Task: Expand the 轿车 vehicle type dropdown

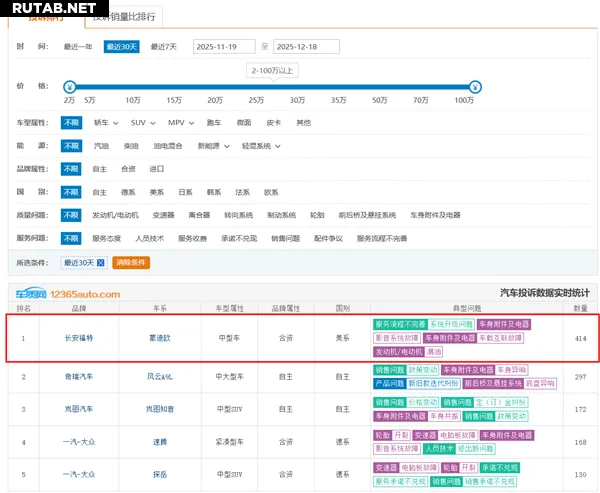Action: (106, 122)
